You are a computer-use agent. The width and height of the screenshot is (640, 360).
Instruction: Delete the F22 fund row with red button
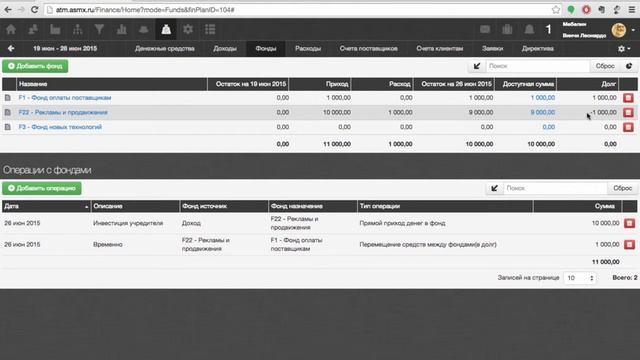(628, 112)
